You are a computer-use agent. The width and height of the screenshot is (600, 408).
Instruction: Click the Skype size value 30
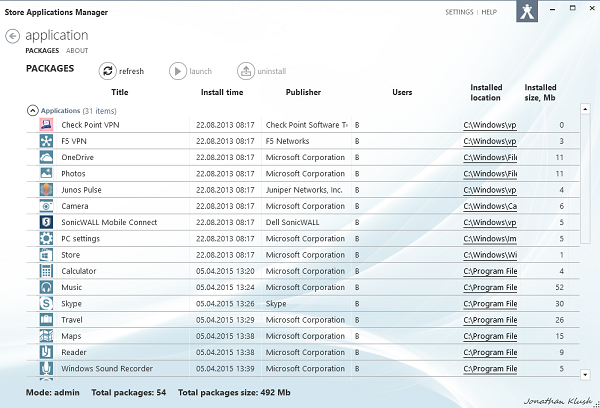click(559, 304)
